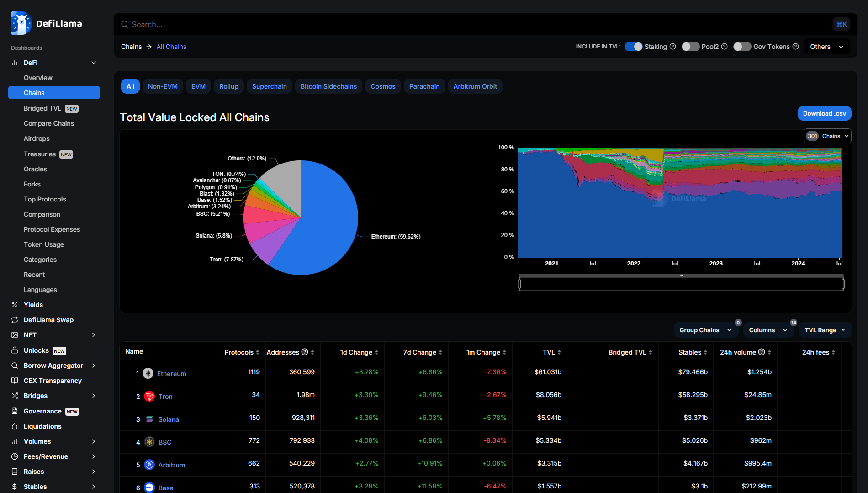Click the Unlocks padlock icon
Screen dimensions: 868x493
point(15,350)
